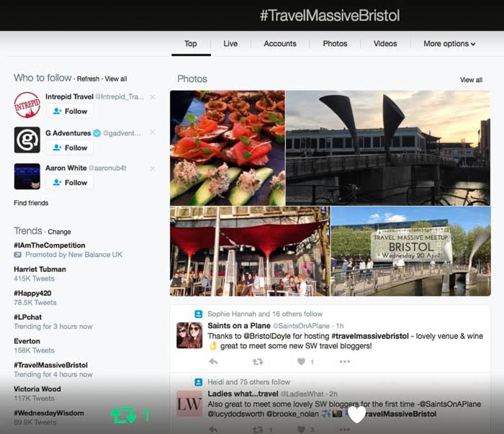Image resolution: width=504 pixels, height=434 pixels.
Task: Open Aaron White name link
Action: coord(66,168)
